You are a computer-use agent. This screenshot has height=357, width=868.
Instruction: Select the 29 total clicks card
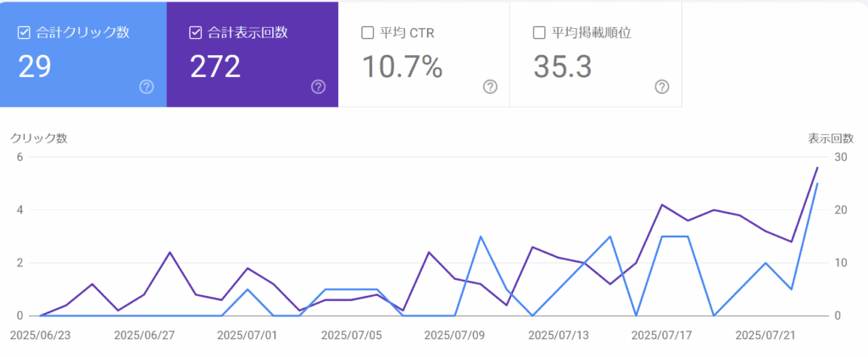pos(83,54)
